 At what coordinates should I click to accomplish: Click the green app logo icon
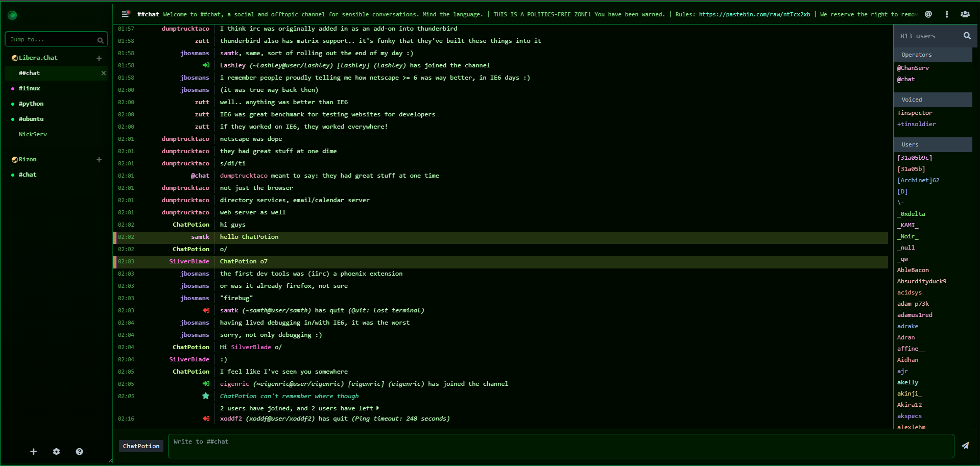click(x=13, y=15)
